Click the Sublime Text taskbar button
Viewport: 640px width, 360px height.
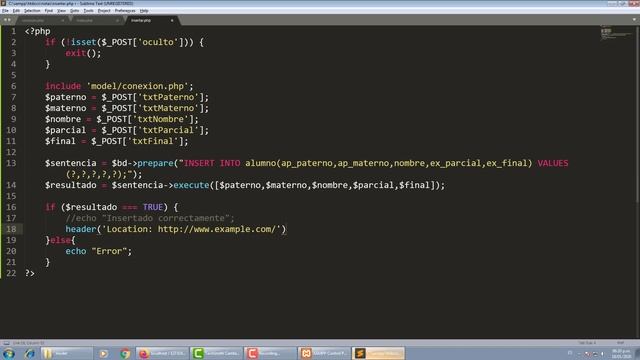point(378,353)
